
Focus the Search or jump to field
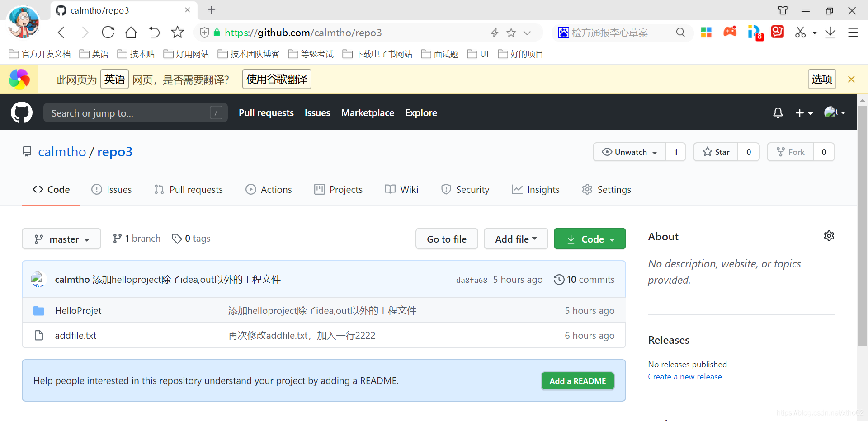click(136, 113)
